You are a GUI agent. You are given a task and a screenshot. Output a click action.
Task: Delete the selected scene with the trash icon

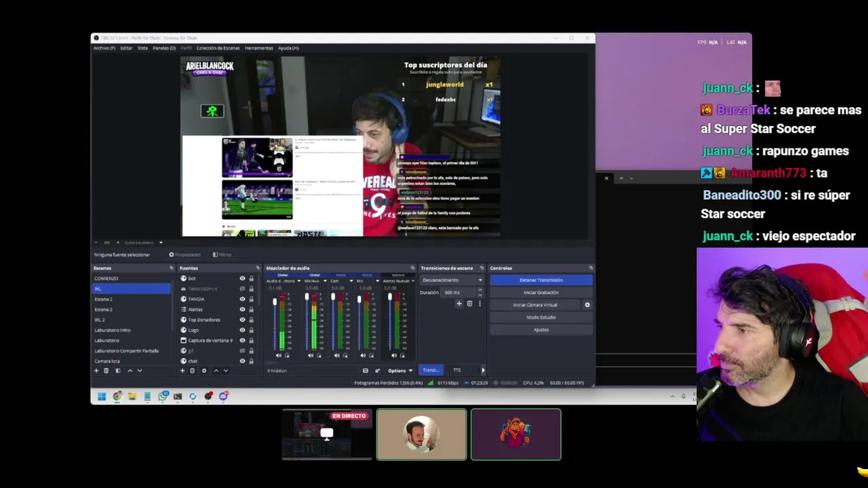106,371
